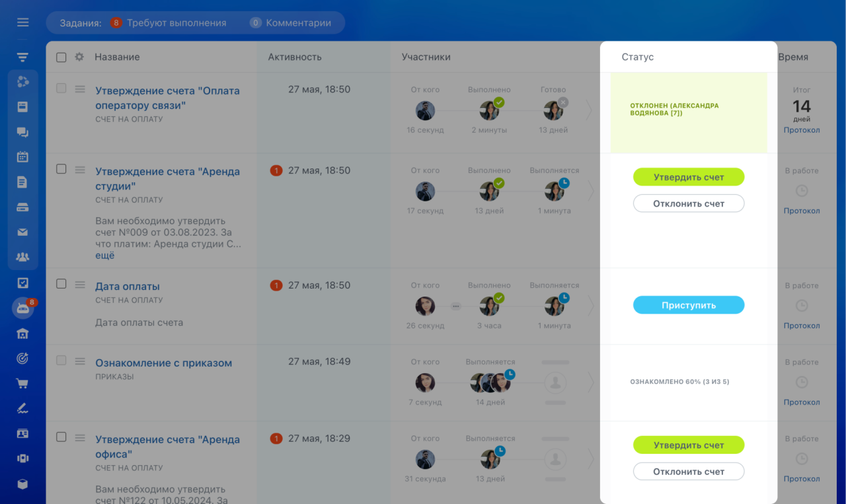Screen dimensions: 846x504
Task: Open the robot icon with badge 8
Action: [x=22, y=308]
